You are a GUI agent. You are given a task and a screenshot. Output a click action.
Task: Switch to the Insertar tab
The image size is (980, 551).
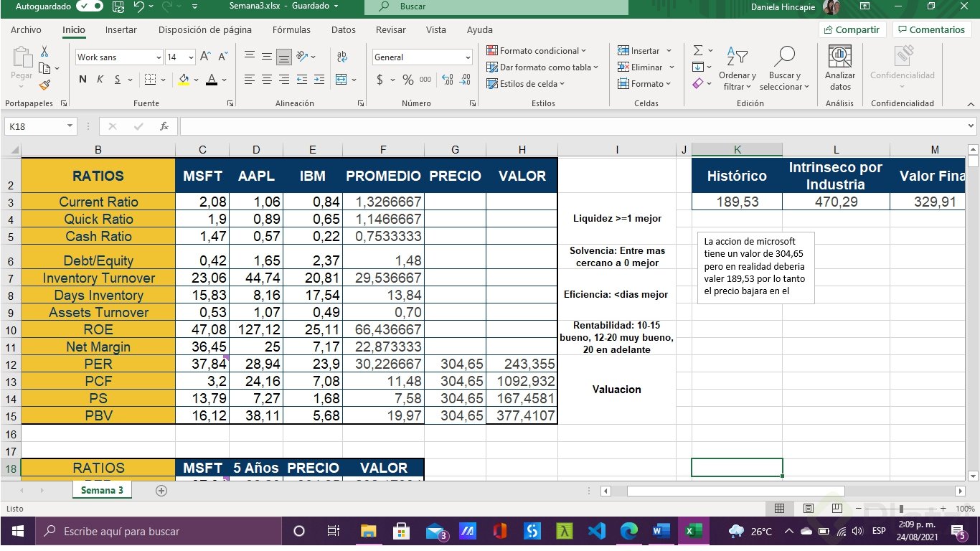click(121, 30)
